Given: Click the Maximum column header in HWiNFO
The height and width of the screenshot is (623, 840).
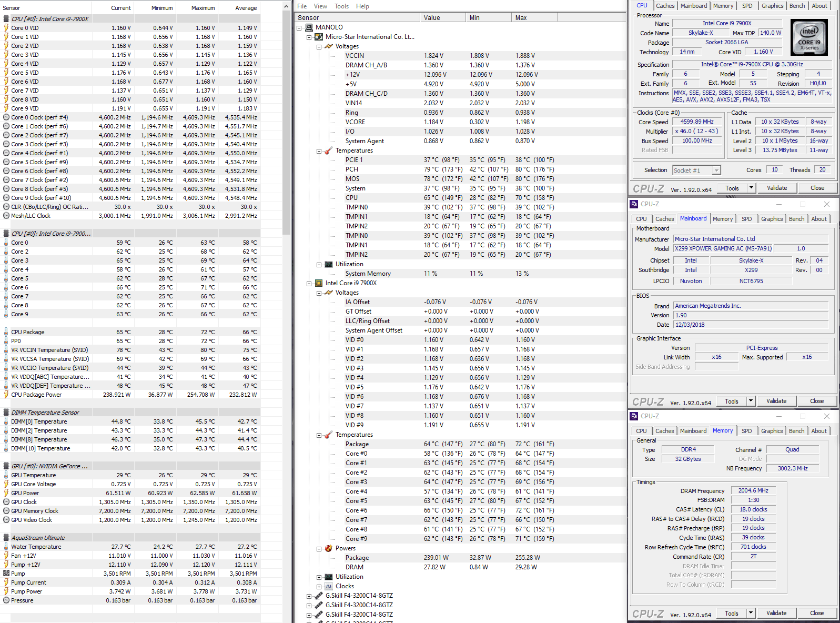Looking at the screenshot, I should tap(197, 8).
